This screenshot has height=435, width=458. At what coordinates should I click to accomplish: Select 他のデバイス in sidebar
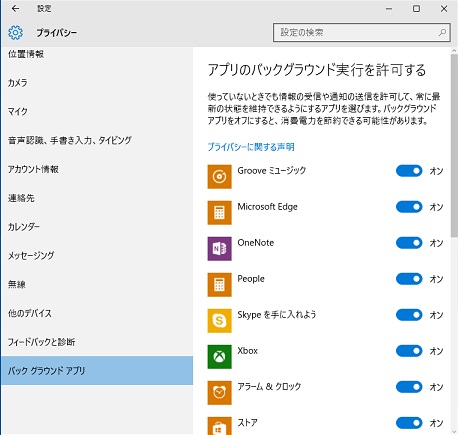click(97, 313)
